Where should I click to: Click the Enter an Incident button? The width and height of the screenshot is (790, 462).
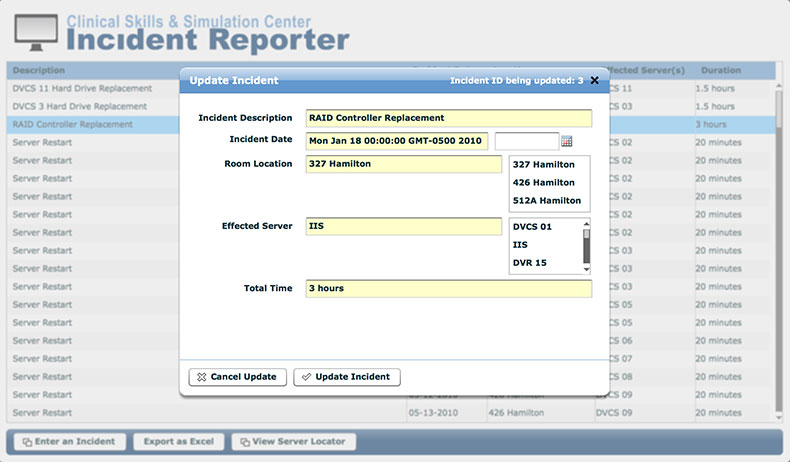click(70, 442)
